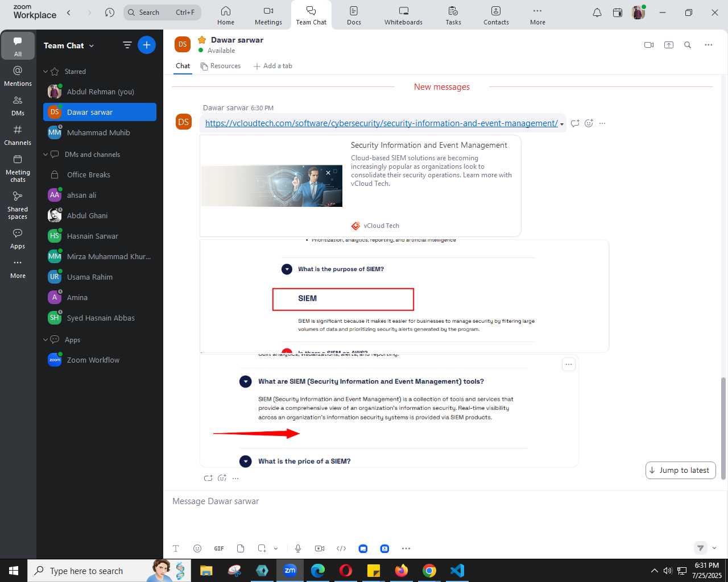Open Windows Start menu
Screen dimensions: 728x582
[14, 571]
